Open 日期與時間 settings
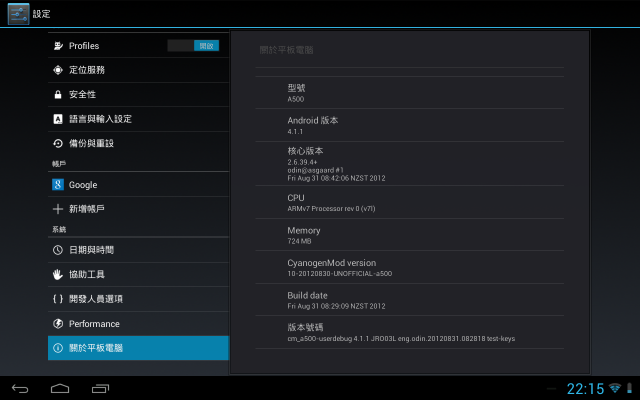 click(138, 250)
